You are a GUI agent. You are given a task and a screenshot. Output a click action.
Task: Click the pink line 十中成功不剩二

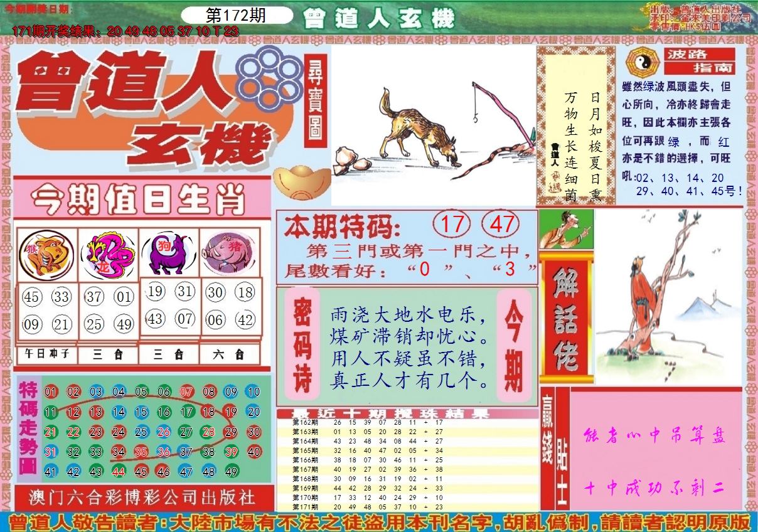pyautogui.click(x=655, y=487)
